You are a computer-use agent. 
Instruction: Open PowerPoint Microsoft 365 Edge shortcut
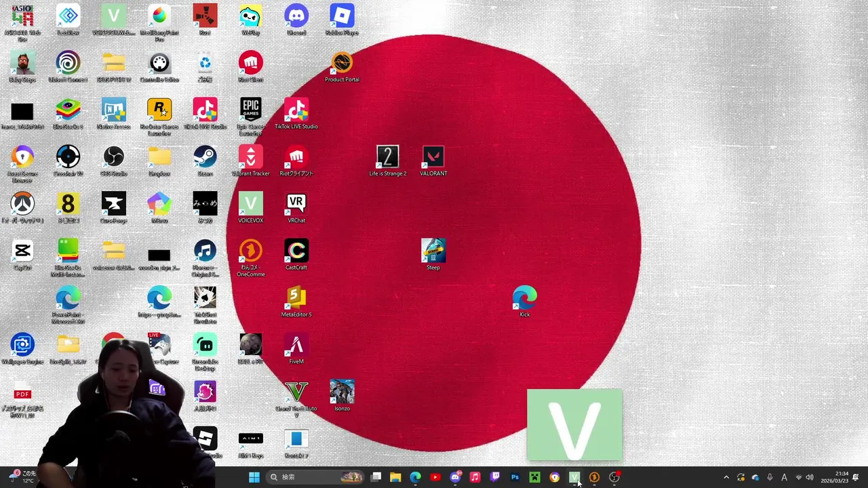coord(68,304)
